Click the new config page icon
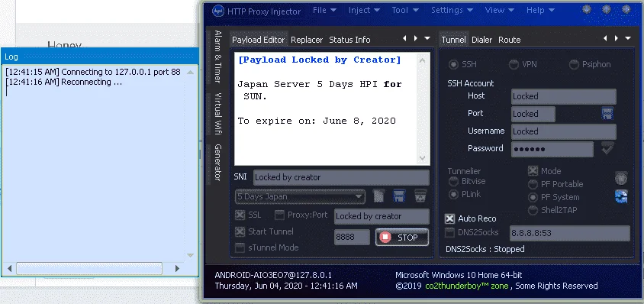The width and height of the screenshot is (644, 304). pos(378,196)
